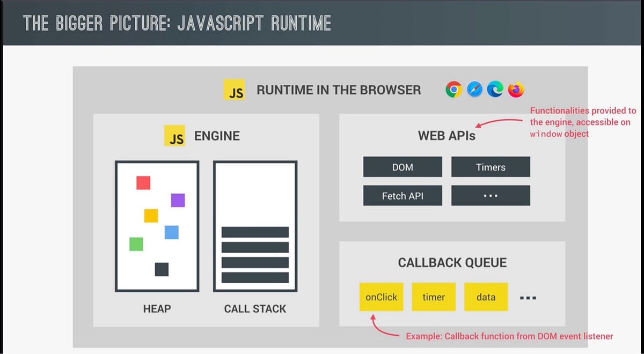Click the ellipsis icon after data callback
The height and width of the screenshot is (354, 644).
point(529,297)
